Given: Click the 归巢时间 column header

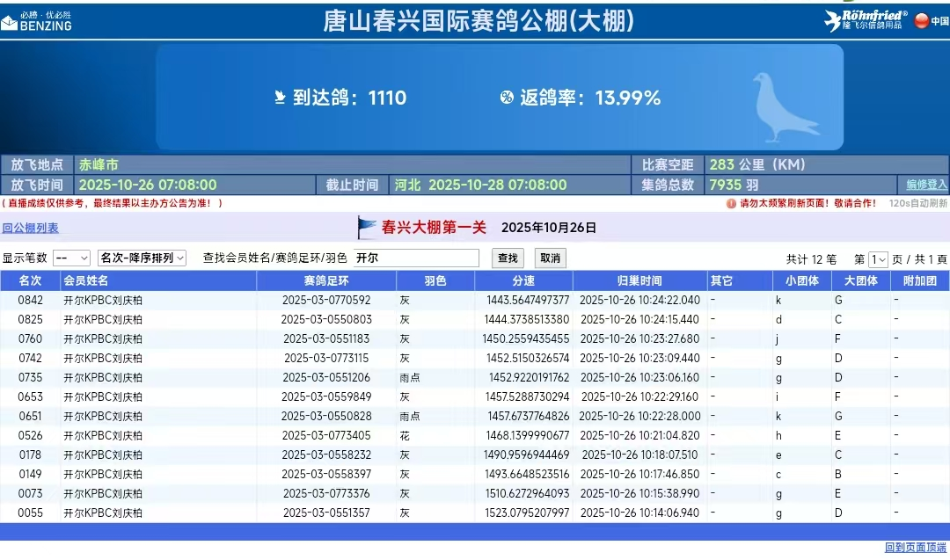Looking at the screenshot, I should pyautogui.click(x=639, y=281).
